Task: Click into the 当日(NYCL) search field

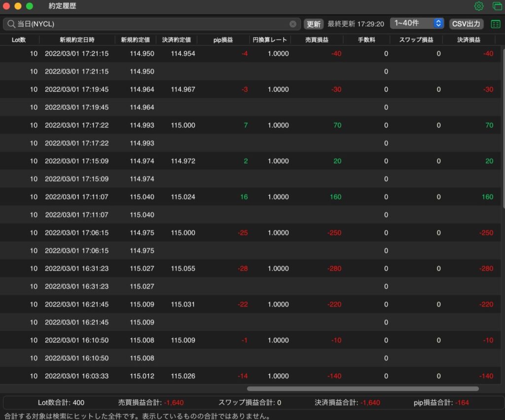Action: pos(151,24)
